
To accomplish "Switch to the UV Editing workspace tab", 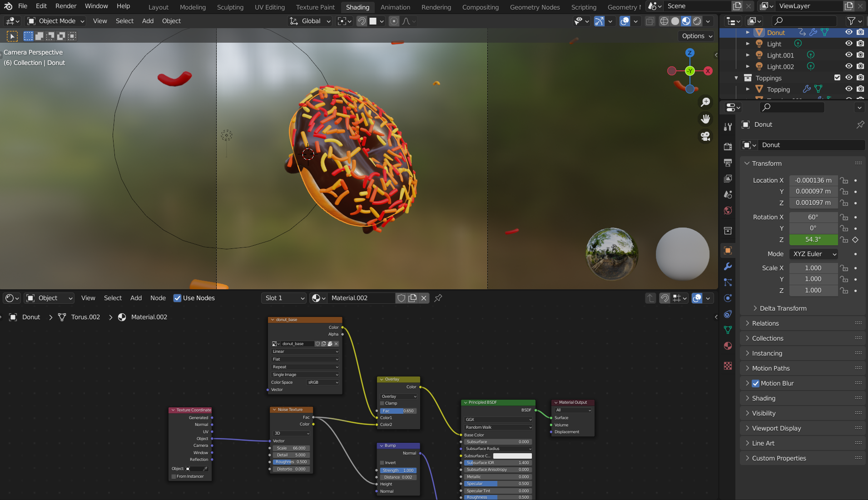I will coord(270,7).
